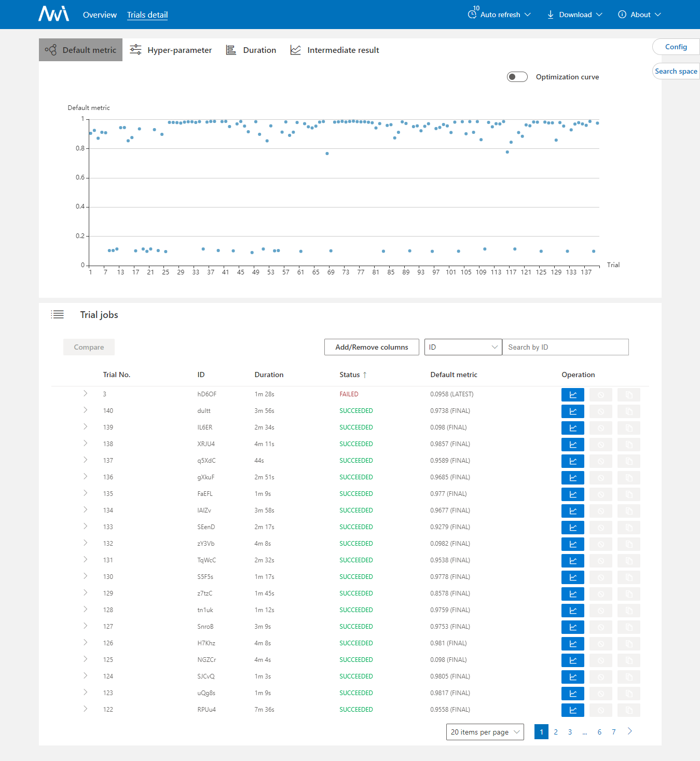Expand details for trial 135

tap(85, 493)
